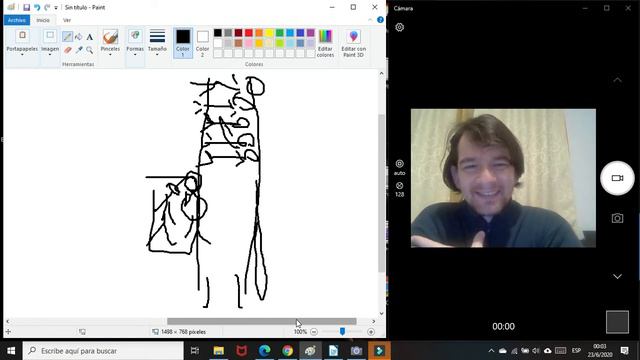Click the 1498 × 768 píxeles status text
Image resolution: width=640 pixels, height=360 pixels.
click(183, 332)
